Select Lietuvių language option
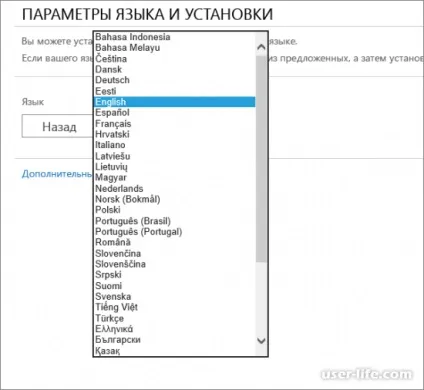Screen dimensions: 424x390 [175, 167]
